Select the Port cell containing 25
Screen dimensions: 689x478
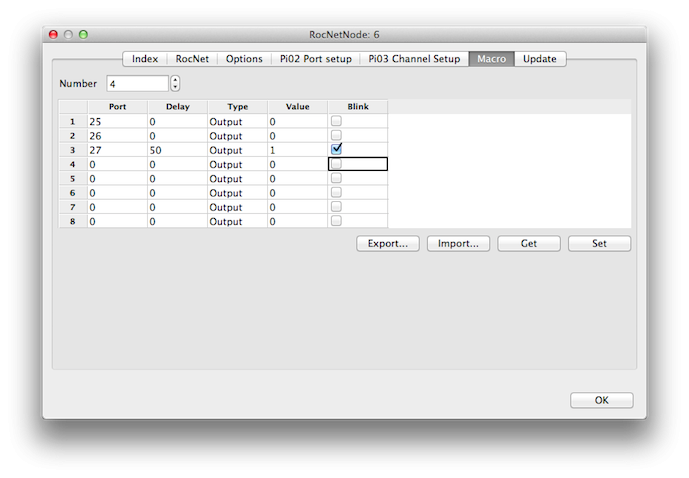(116, 121)
